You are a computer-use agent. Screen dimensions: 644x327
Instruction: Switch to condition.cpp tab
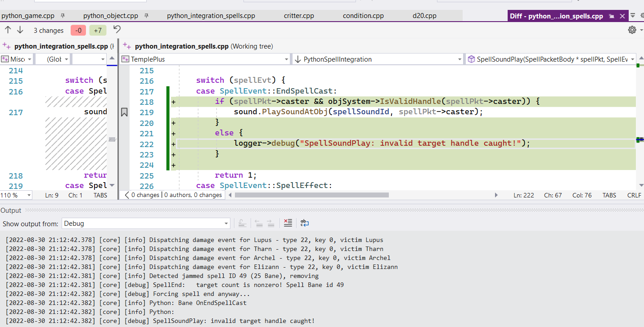tap(363, 16)
